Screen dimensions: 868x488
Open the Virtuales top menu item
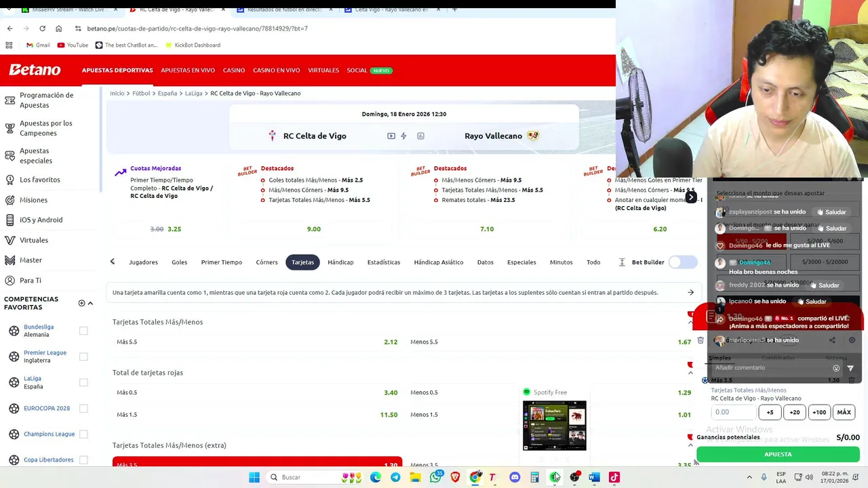click(x=323, y=70)
